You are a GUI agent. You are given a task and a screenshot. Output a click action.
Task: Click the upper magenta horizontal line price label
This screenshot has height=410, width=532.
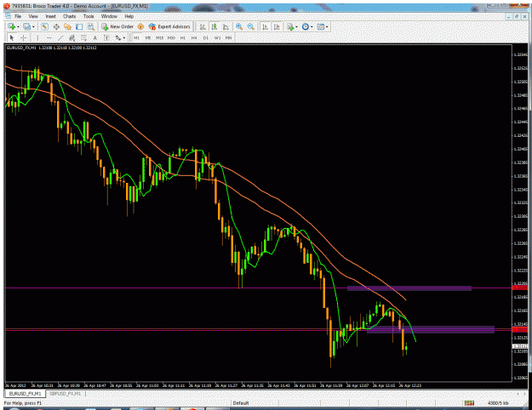pos(520,288)
